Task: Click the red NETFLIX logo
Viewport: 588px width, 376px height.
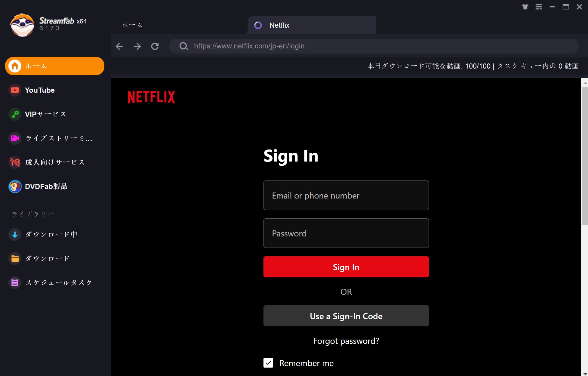Action: coord(151,97)
